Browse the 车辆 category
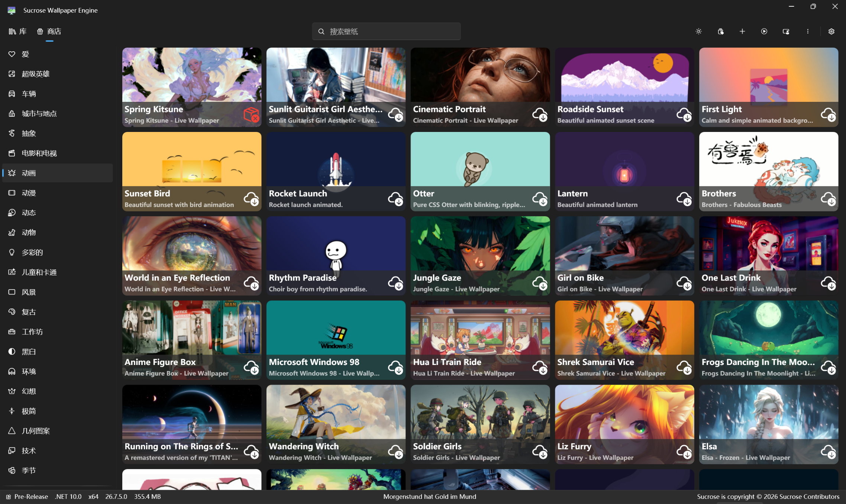Image resolution: width=846 pixels, height=504 pixels. 58,94
